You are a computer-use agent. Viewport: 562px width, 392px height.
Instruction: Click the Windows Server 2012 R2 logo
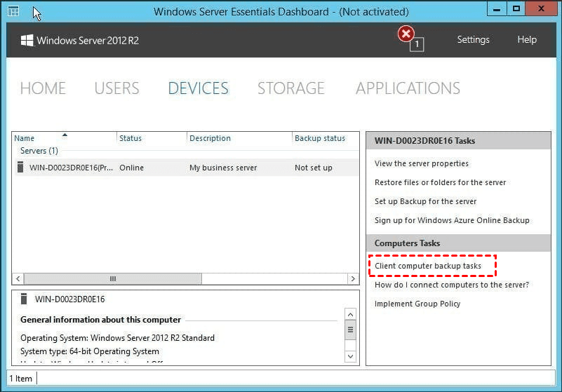click(79, 41)
